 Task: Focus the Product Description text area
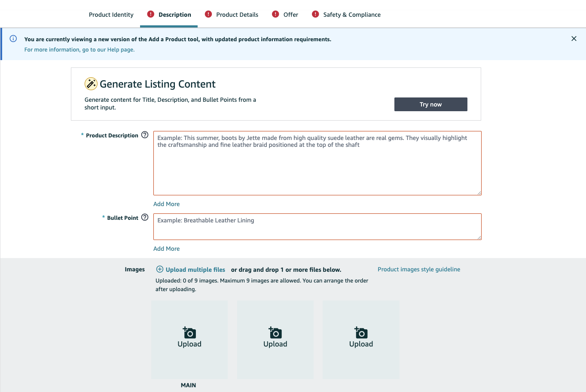pos(317,163)
